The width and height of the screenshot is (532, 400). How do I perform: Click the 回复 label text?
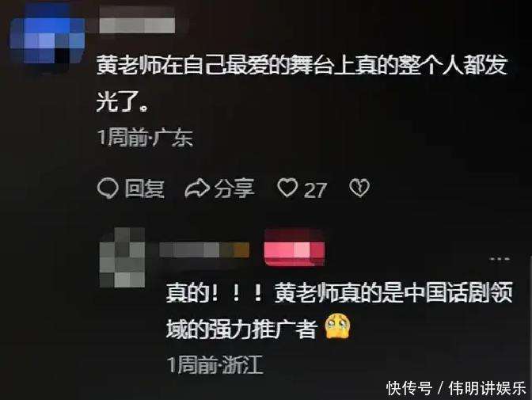point(144,189)
